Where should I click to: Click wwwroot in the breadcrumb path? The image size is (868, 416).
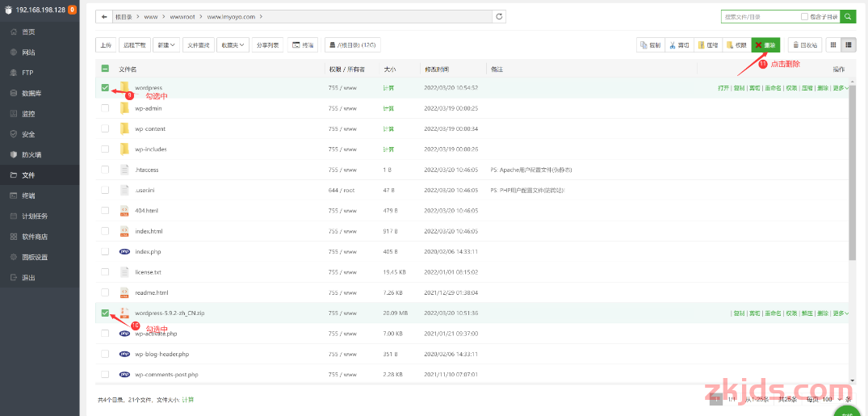point(181,17)
